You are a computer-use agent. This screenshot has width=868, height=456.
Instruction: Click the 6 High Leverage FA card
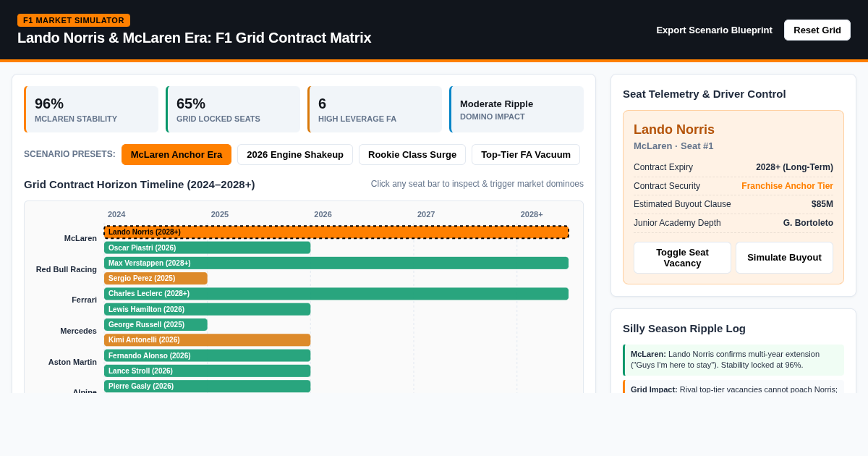[x=375, y=109]
